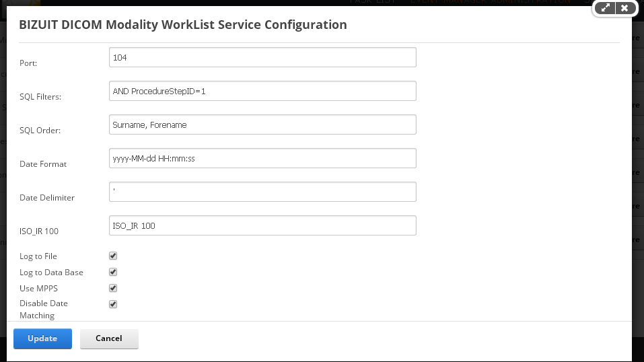Uncheck the Log to Data Base checkbox
Viewport: 644px width, 362px height.
click(113, 272)
